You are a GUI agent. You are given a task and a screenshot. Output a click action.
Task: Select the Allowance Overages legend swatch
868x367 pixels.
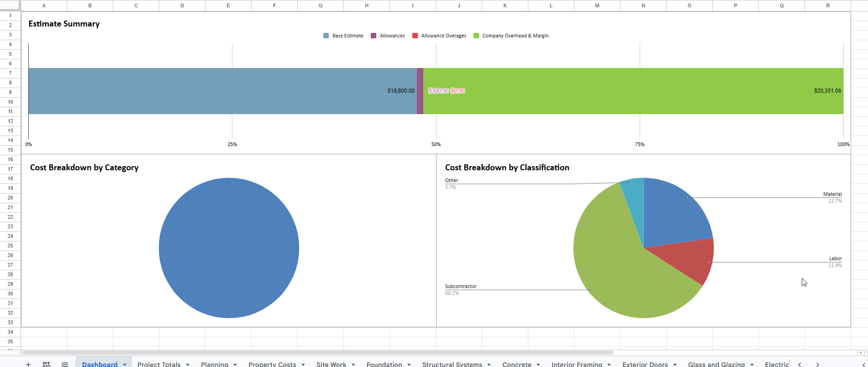[x=415, y=36]
